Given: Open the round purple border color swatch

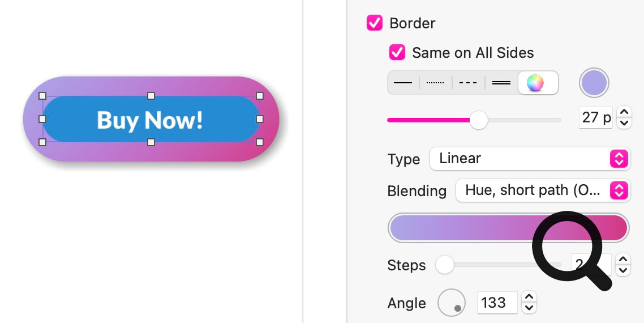Looking at the screenshot, I should click(x=594, y=83).
